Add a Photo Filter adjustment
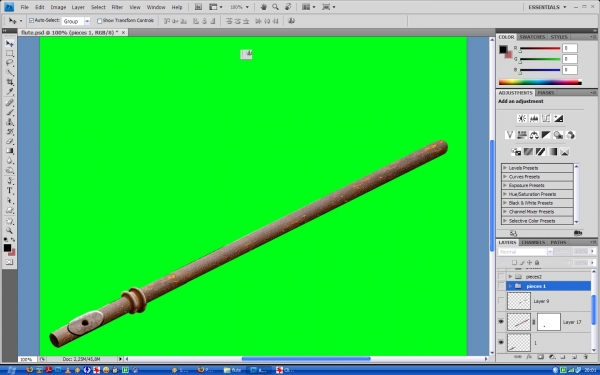This screenshot has height=375, width=600. pyautogui.click(x=558, y=135)
